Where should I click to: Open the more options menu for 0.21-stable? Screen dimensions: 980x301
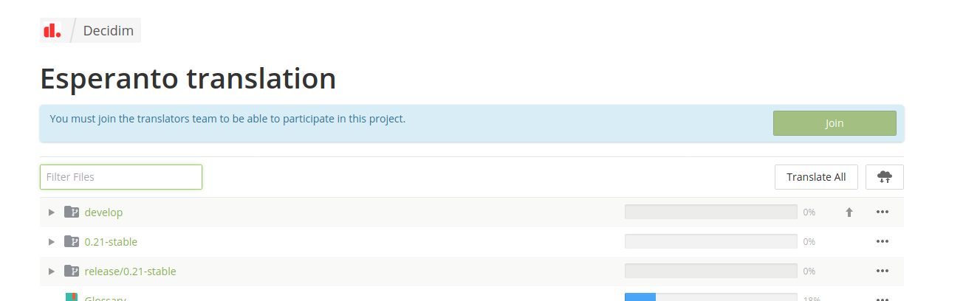pos(882,241)
